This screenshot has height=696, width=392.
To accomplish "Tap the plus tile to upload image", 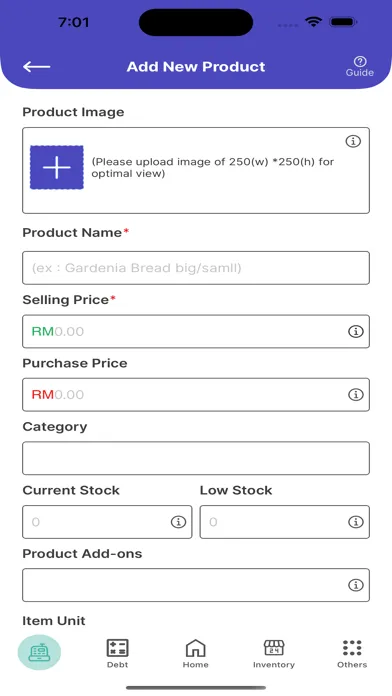I will click(x=57, y=167).
